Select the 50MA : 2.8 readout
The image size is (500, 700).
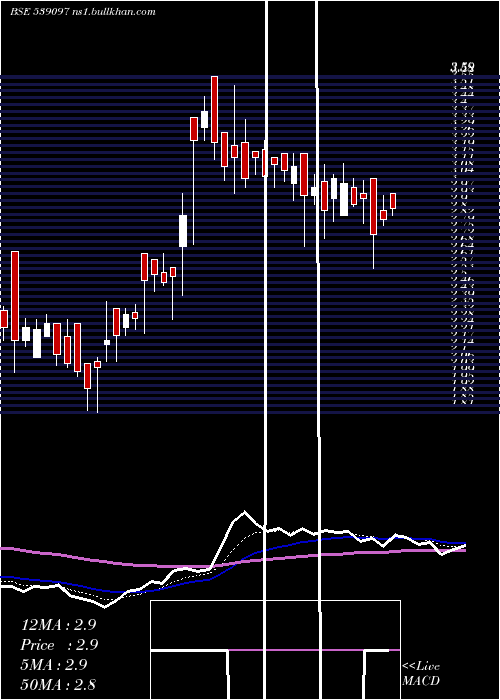(x=58, y=684)
